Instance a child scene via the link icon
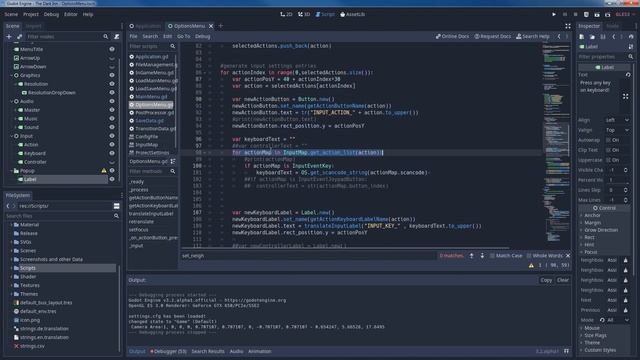 [x=19, y=37]
